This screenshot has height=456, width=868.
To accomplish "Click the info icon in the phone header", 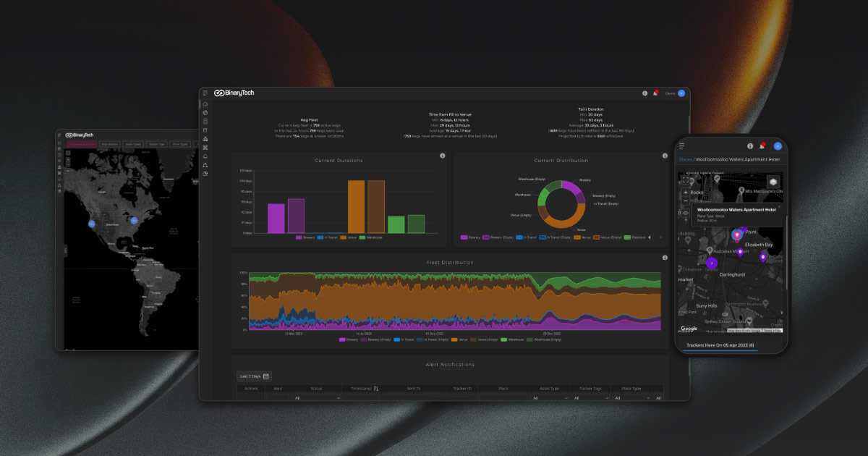I will [750, 145].
